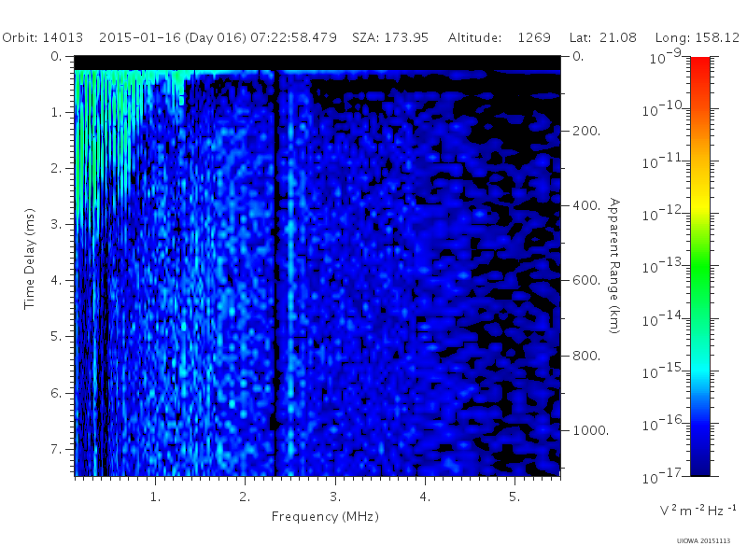
Task: Click the 10⁻¹⁵ colorbar tick label
Action: [664, 371]
